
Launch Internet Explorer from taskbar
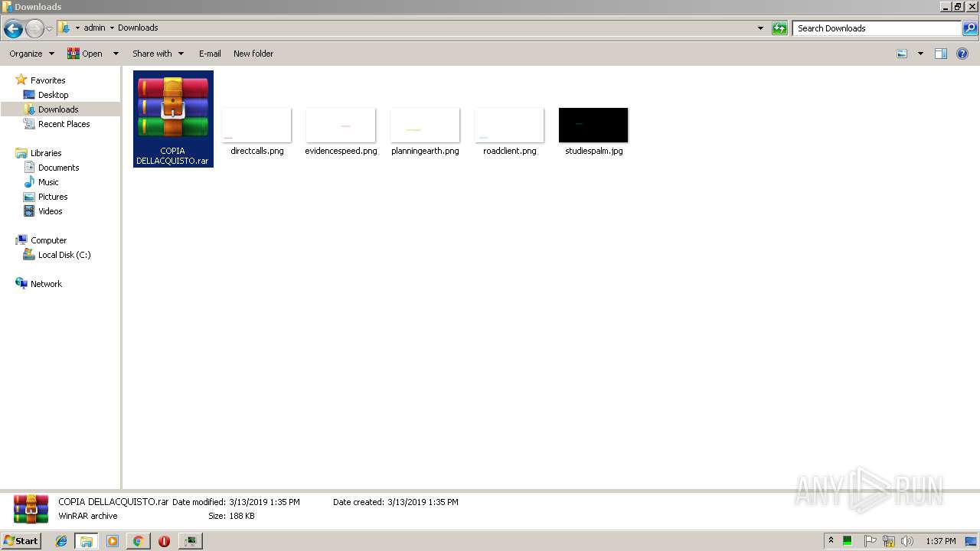tap(61, 541)
